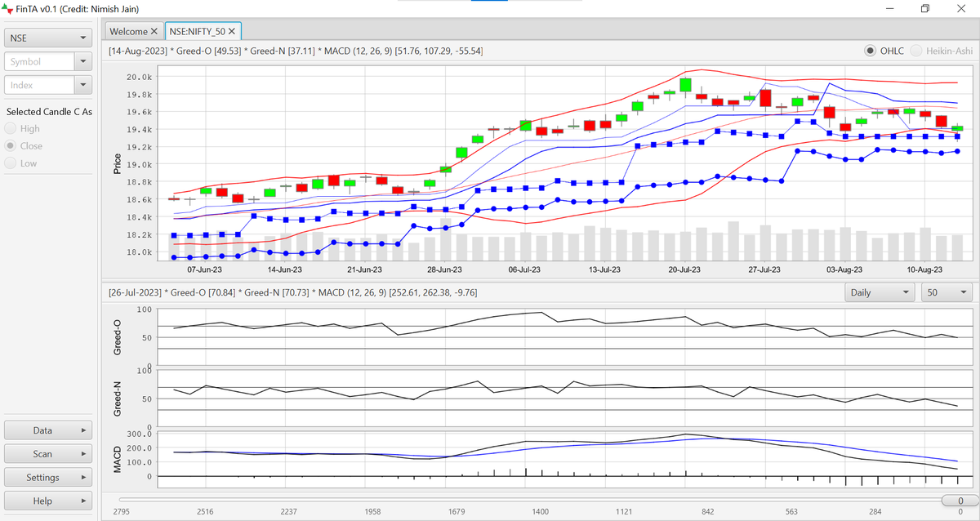Image resolution: width=980 pixels, height=521 pixels.
Task: Restore down the window via title bar icon
Action: 925,8
